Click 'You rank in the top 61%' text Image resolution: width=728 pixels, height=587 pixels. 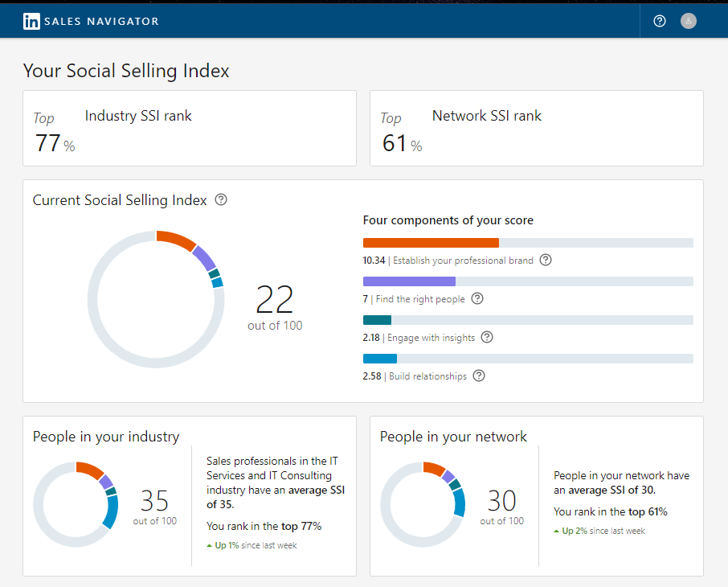[x=611, y=511]
